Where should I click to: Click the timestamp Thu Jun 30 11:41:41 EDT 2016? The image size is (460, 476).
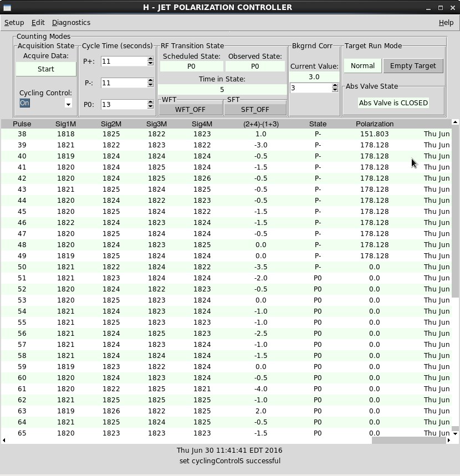coord(229,450)
